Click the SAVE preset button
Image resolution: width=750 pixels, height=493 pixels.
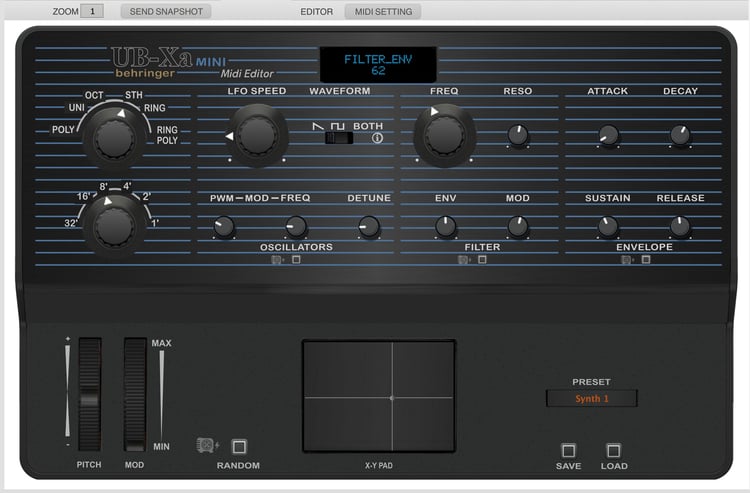568,450
